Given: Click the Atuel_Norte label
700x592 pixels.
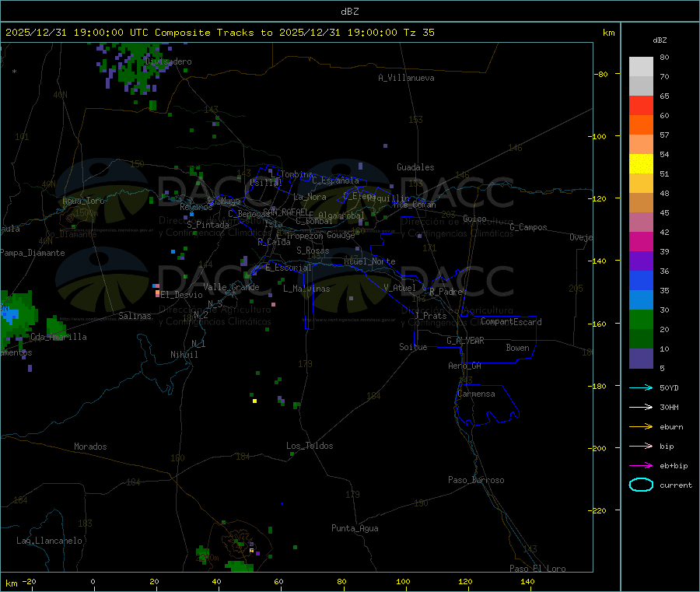Looking at the screenshot, I should coord(369,261).
